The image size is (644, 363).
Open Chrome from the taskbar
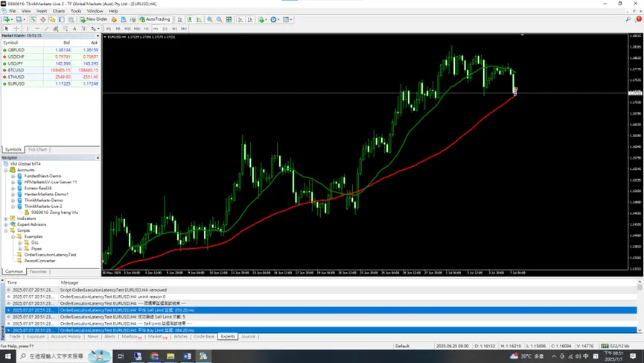(154, 356)
